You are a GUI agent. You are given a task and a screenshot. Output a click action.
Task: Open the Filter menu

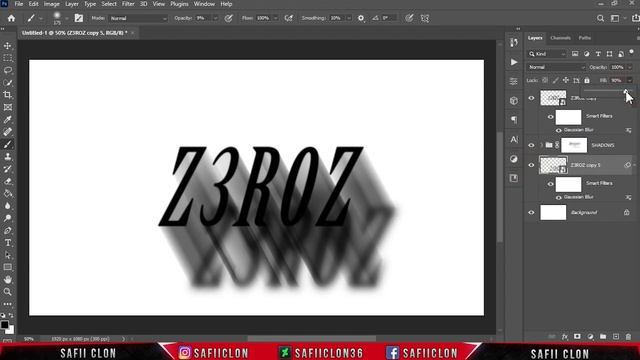[128, 4]
